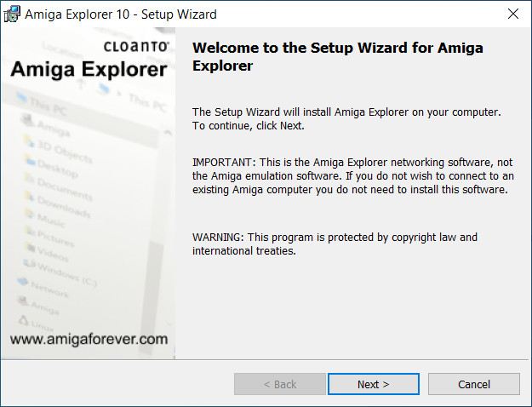
Task: Click the window title 'Amiga Explorer 10 - Setup Wizard'
Action: 121,14
